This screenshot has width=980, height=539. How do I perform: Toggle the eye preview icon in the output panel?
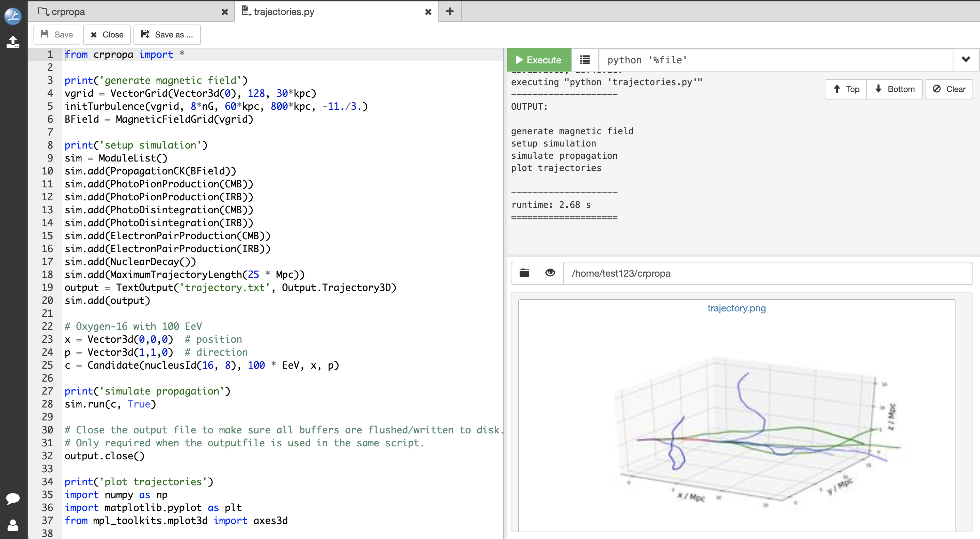550,273
